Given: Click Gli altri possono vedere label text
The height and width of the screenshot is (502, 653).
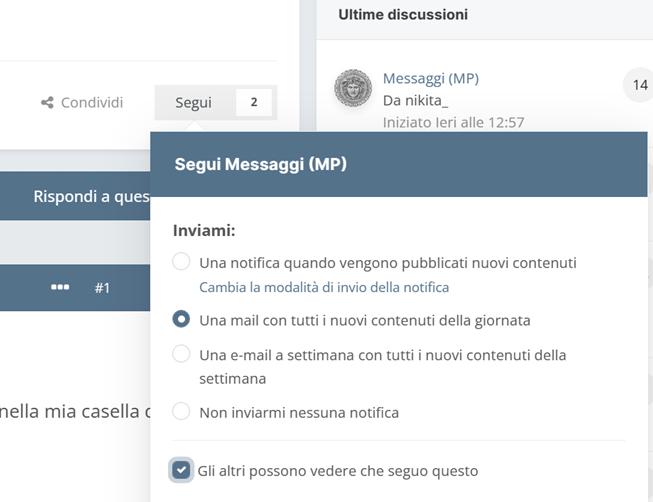Looking at the screenshot, I should tap(338, 471).
